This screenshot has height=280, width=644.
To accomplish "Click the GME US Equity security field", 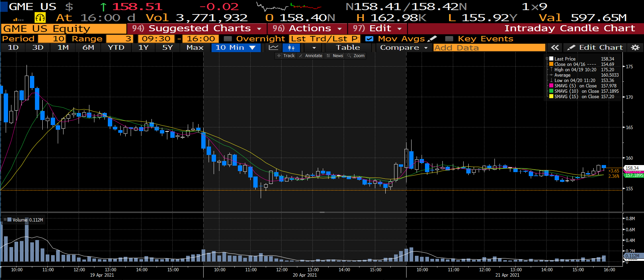I will (x=64, y=29).
